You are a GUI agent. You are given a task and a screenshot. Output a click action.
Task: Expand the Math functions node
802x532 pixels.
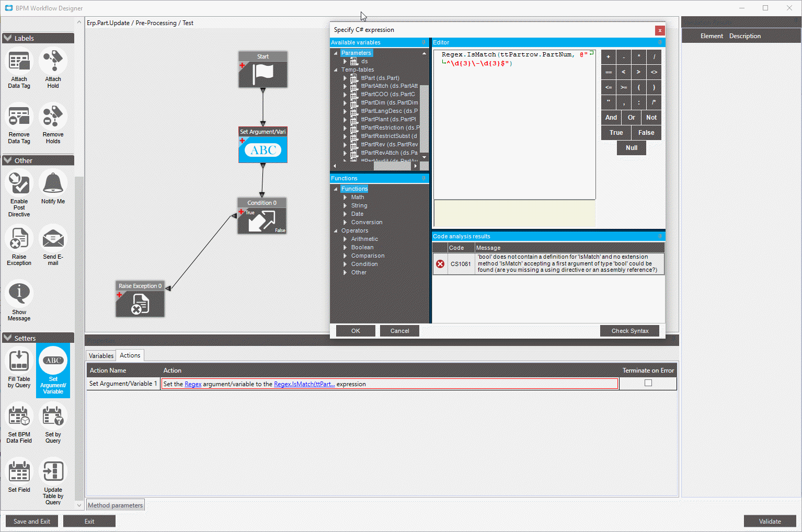(x=345, y=197)
